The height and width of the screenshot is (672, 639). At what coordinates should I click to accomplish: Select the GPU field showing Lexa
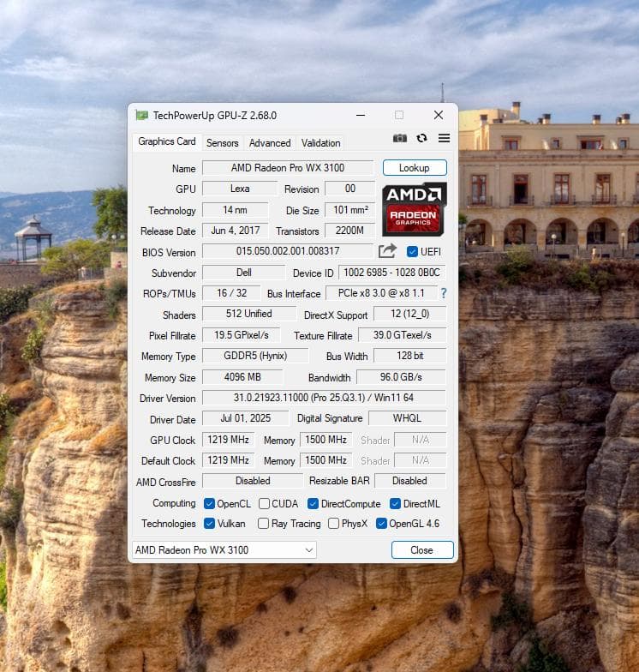pyautogui.click(x=240, y=189)
